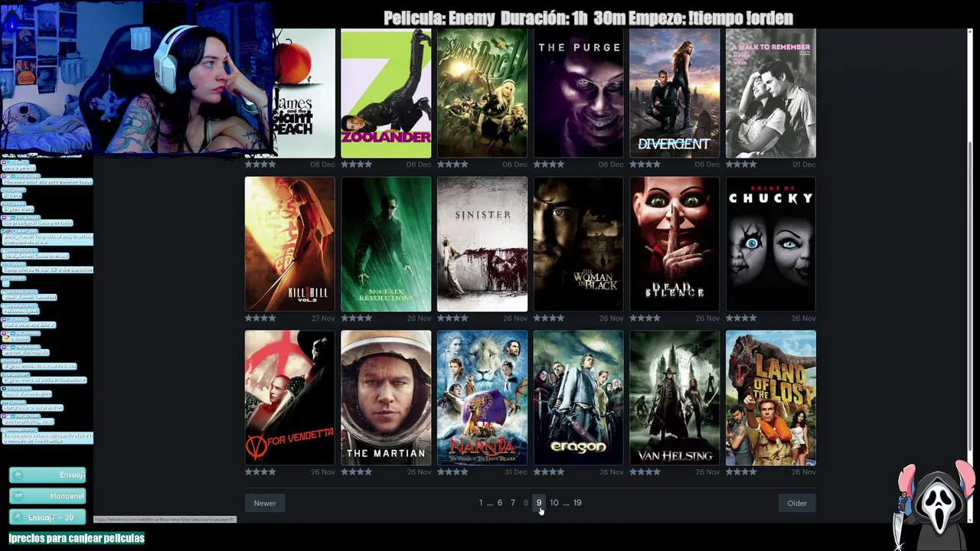The width and height of the screenshot is (980, 551).
Task: Click the star rating under Kill Bill Vol. 2
Action: point(260,318)
